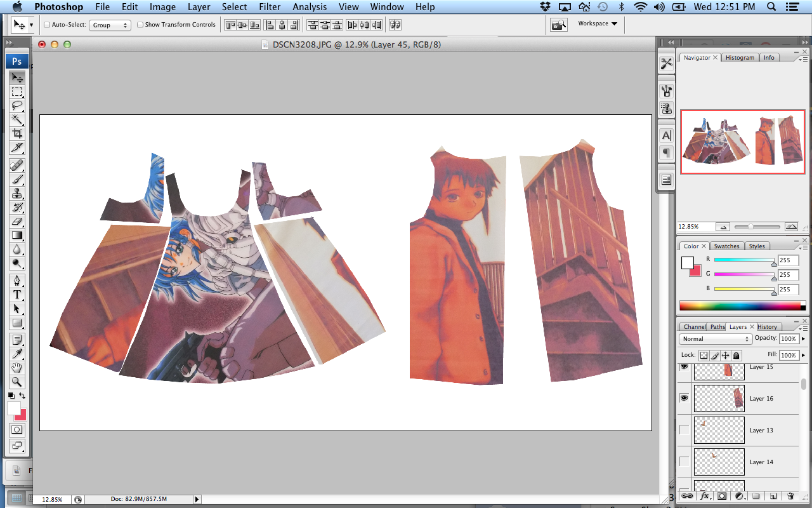Toggle Lock position
812x508 pixels.
click(x=726, y=356)
